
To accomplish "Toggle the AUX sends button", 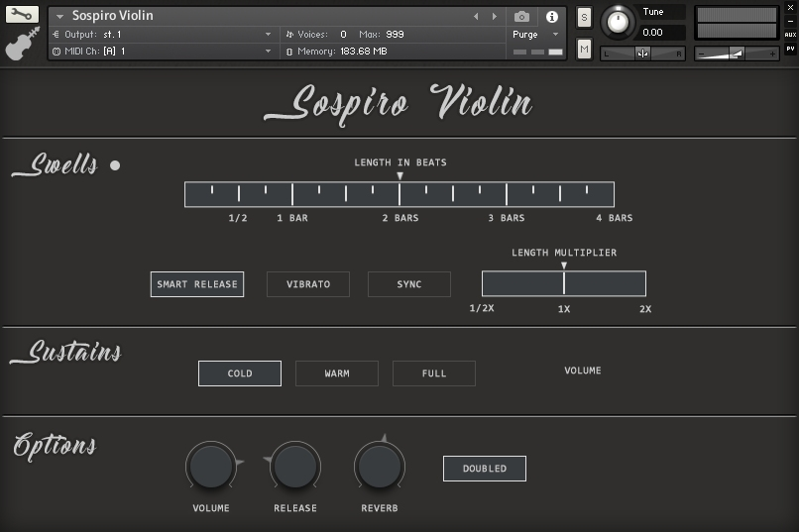I will click(790, 35).
